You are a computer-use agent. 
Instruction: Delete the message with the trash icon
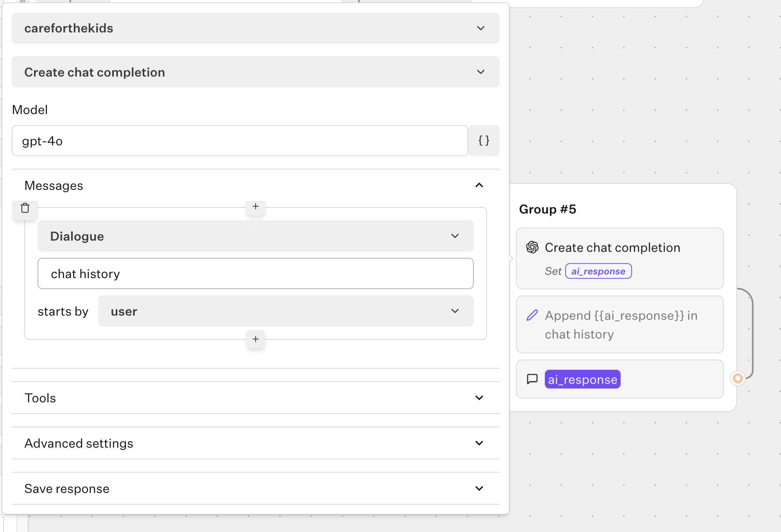(x=25, y=208)
